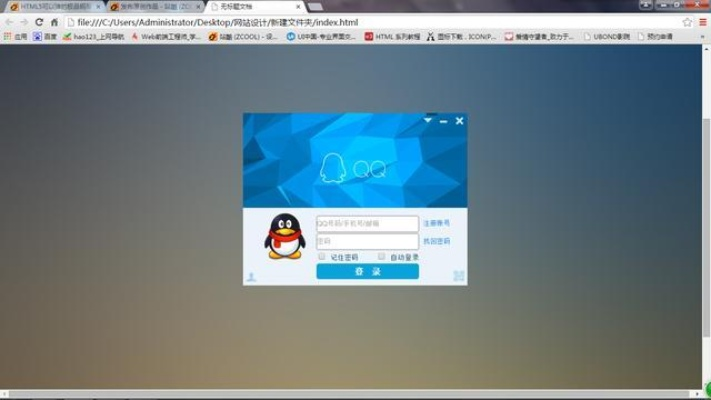
Task: Click the bookmark star in address bar
Action: click(687, 21)
